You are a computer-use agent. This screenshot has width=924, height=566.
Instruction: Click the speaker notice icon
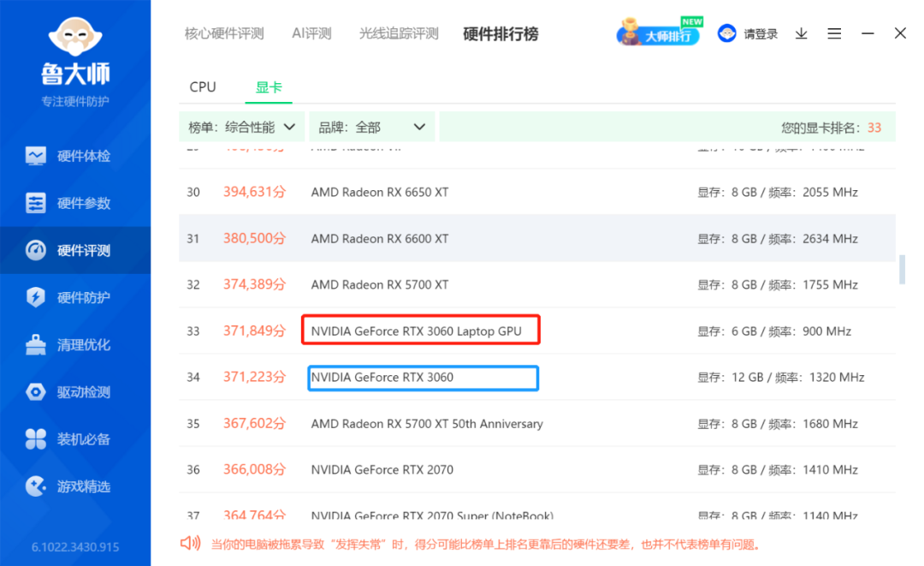pyautogui.click(x=190, y=543)
